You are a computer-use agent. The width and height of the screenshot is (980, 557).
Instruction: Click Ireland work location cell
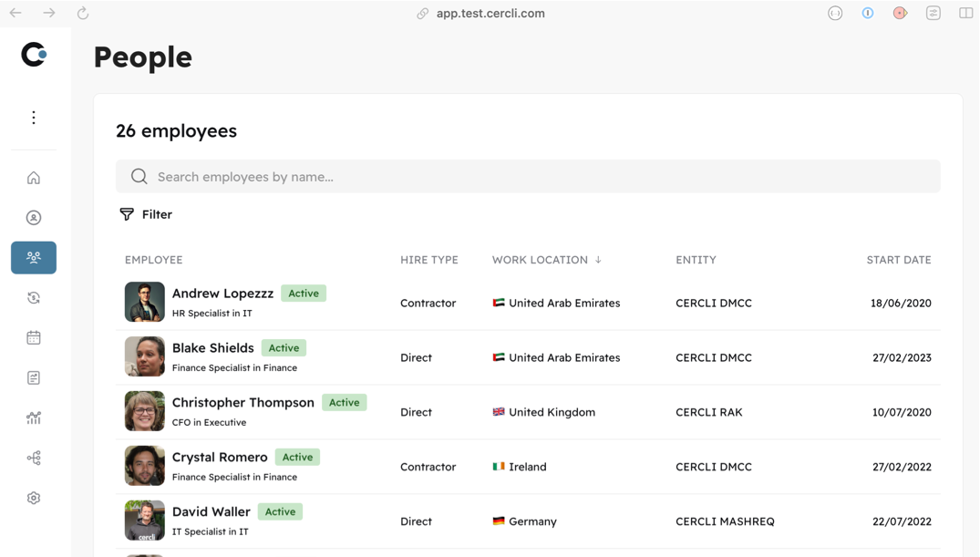coord(520,467)
